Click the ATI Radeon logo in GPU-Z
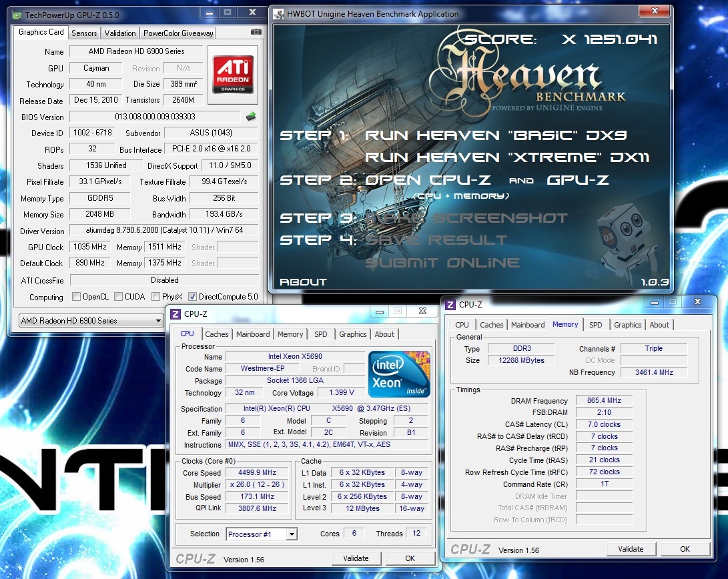Image resolution: width=728 pixels, height=579 pixels. [233, 74]
